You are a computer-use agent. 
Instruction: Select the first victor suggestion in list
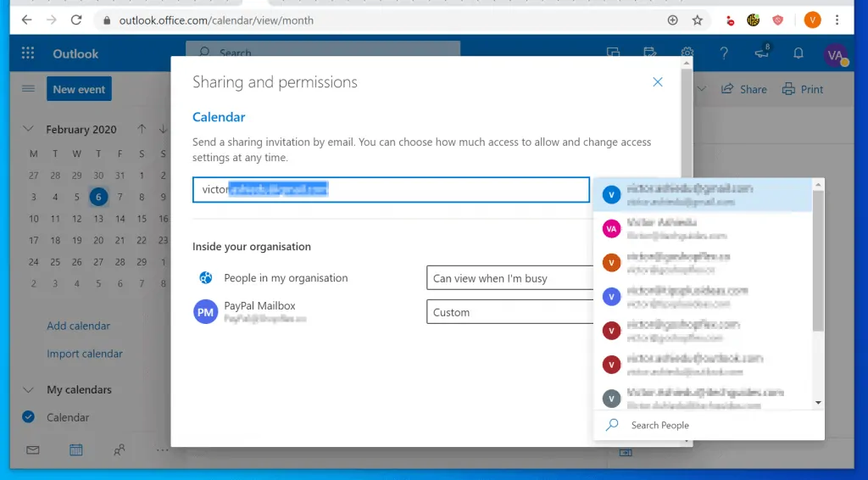(x=702, y=195)
